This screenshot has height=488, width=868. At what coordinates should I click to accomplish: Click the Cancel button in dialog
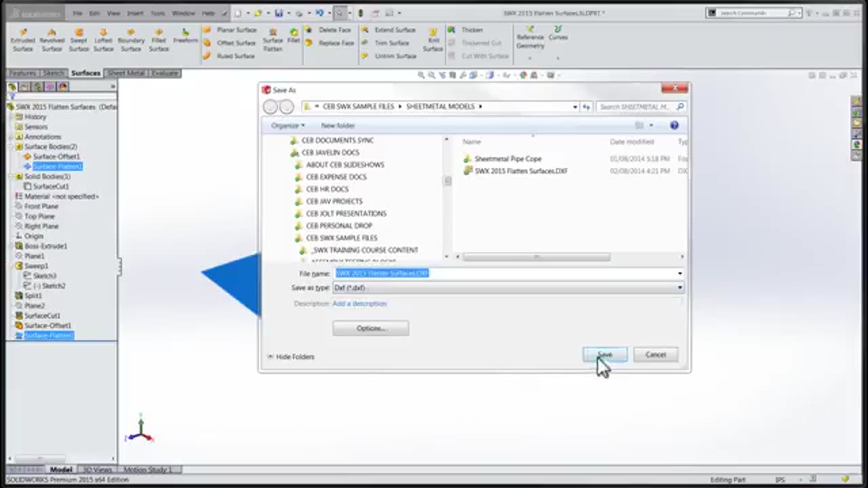point(655,354)
